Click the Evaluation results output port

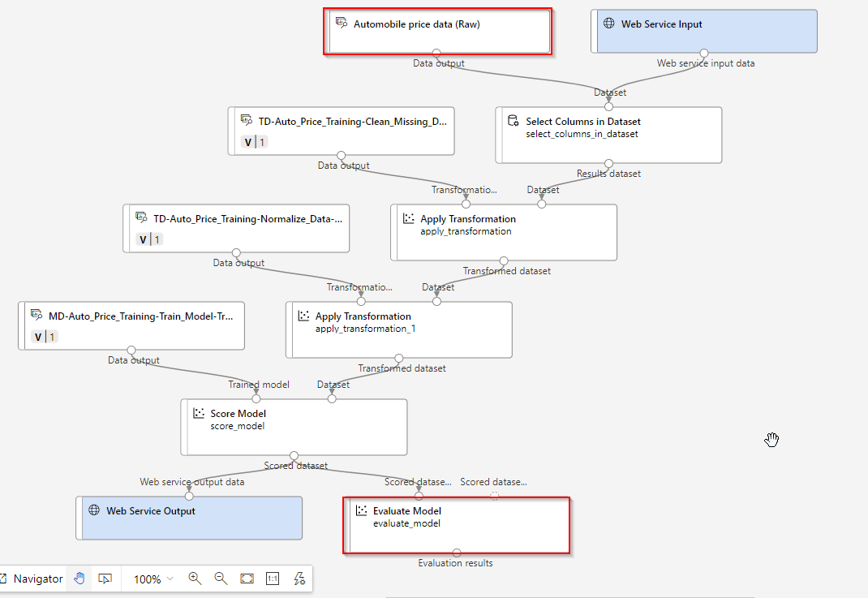(x=457, y=553)
